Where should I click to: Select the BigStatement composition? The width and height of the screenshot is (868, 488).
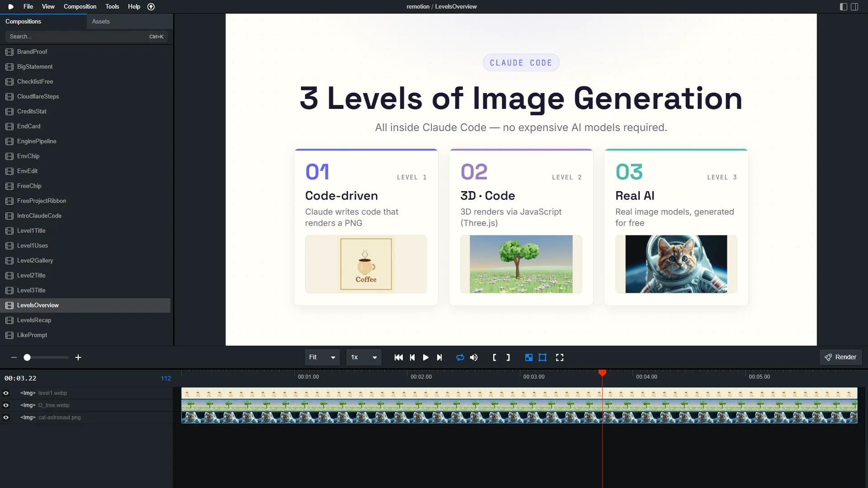[x=85, y=67]
